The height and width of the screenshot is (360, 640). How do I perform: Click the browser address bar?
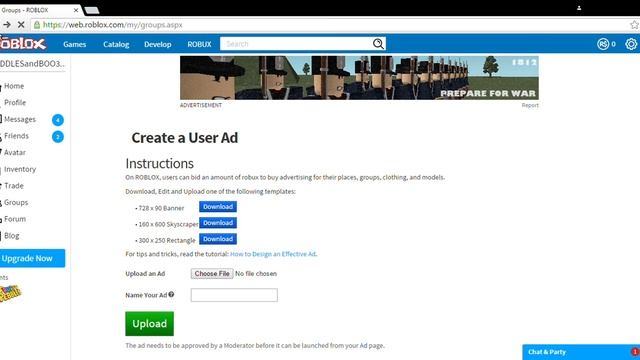coord(331,25)
